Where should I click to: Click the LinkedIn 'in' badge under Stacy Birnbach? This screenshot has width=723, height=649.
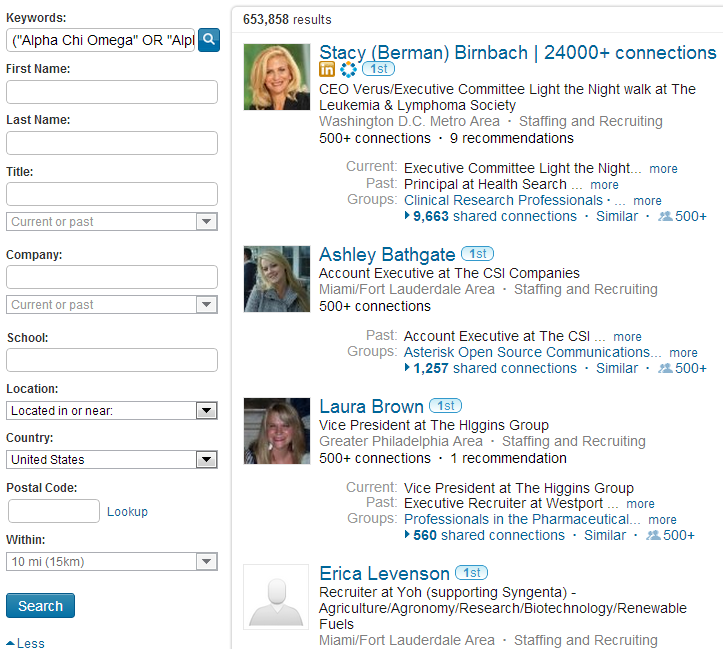[327, 69]
